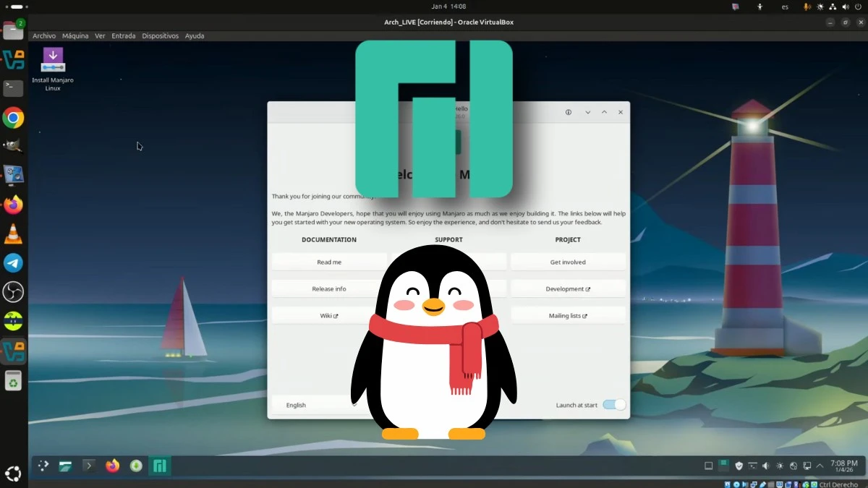Open the Manjaro Hello info panel
The height and width of the screenshot is (488, 868).
[x=568, y=112]
